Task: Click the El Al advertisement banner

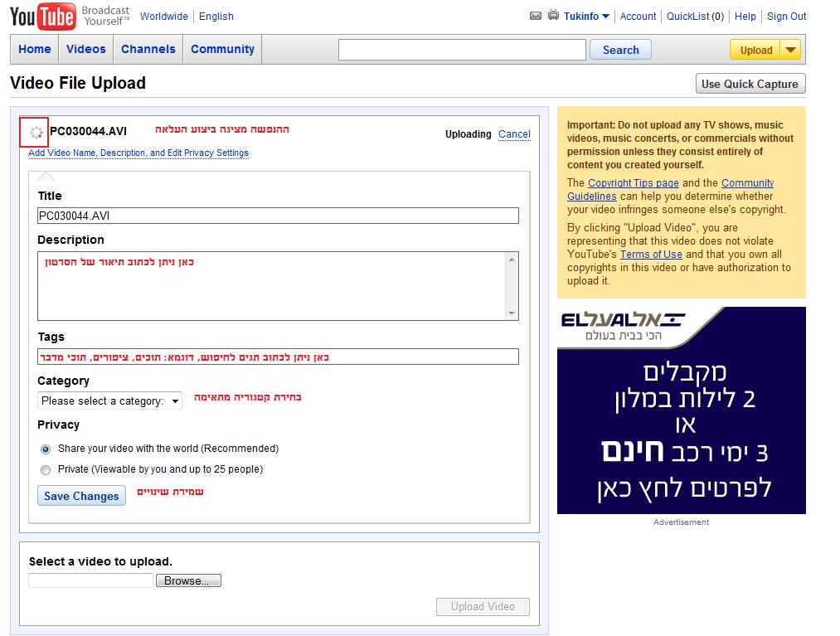Action: click(681, 410)
